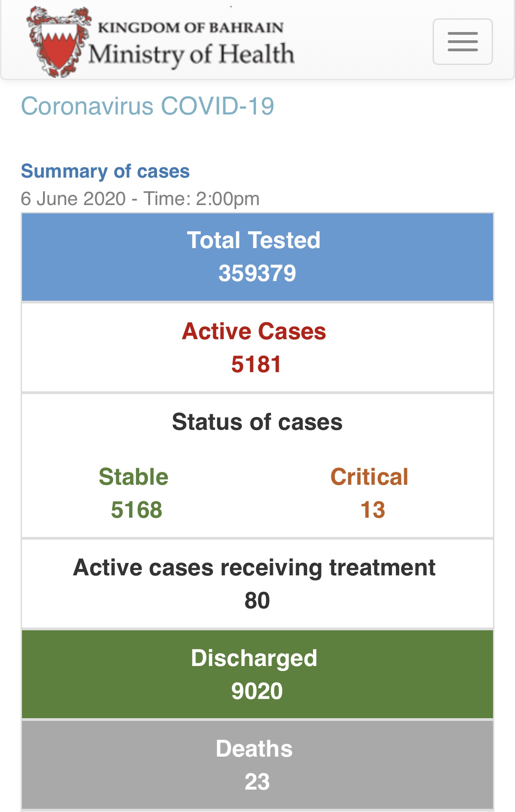Click the Kingdom of Bahrain header text
Viewport: 515px width, 812px height.
point(190,27)
